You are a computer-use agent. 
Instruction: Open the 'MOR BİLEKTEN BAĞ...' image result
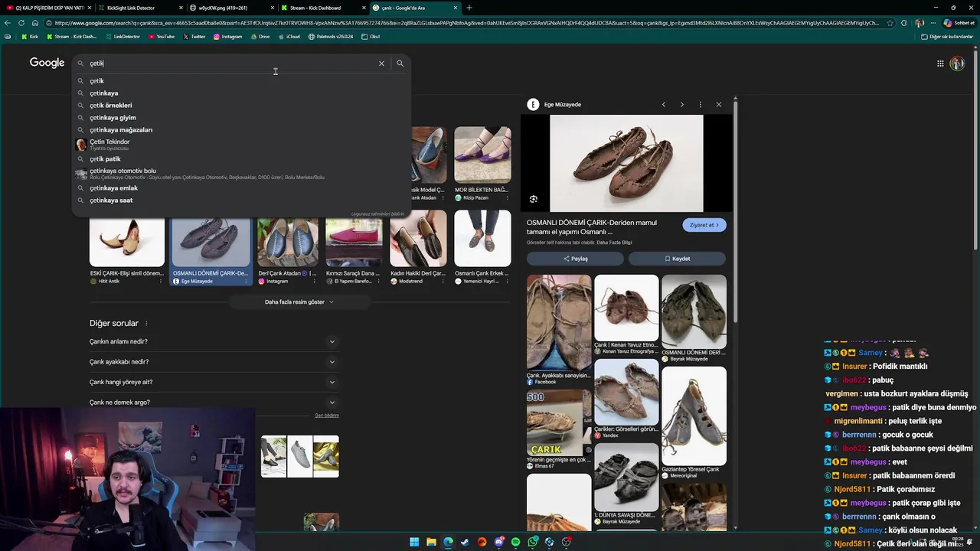pos(482,164)
